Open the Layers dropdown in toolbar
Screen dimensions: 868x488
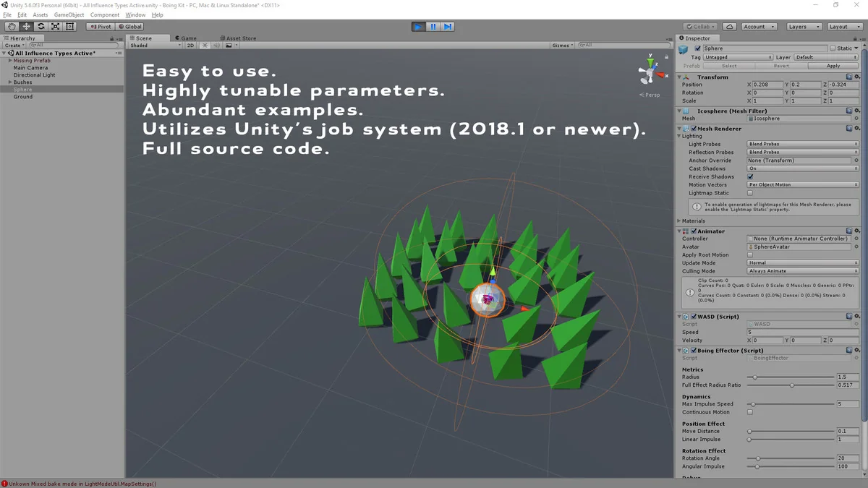pyautogui.click(x=804, y=27)
